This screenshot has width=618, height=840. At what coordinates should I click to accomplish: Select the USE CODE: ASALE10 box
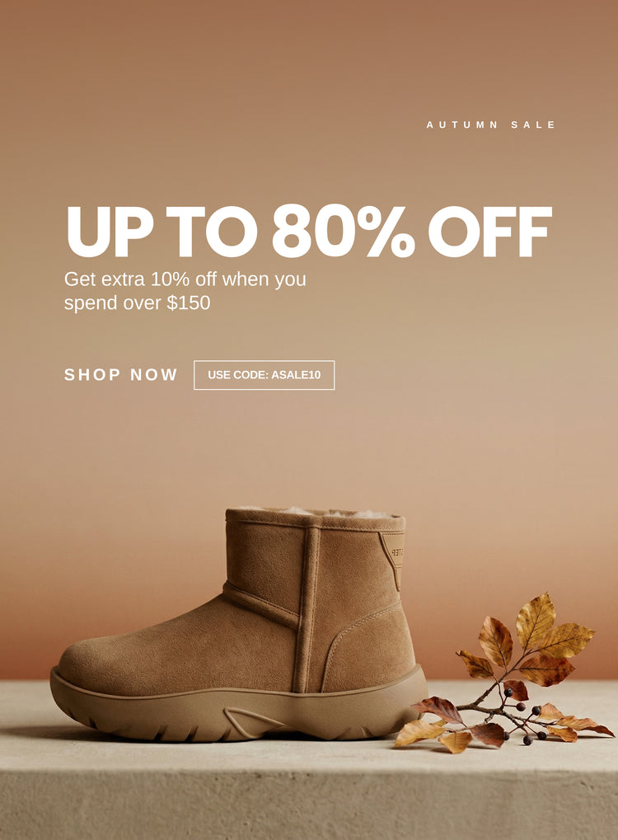(x=264, y=375)
